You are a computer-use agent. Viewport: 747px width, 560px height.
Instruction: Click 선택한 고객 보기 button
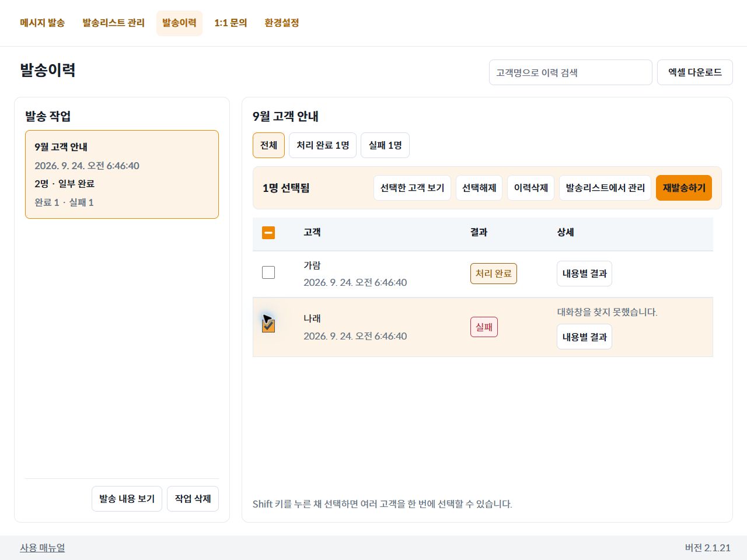[x=412, y=188]
